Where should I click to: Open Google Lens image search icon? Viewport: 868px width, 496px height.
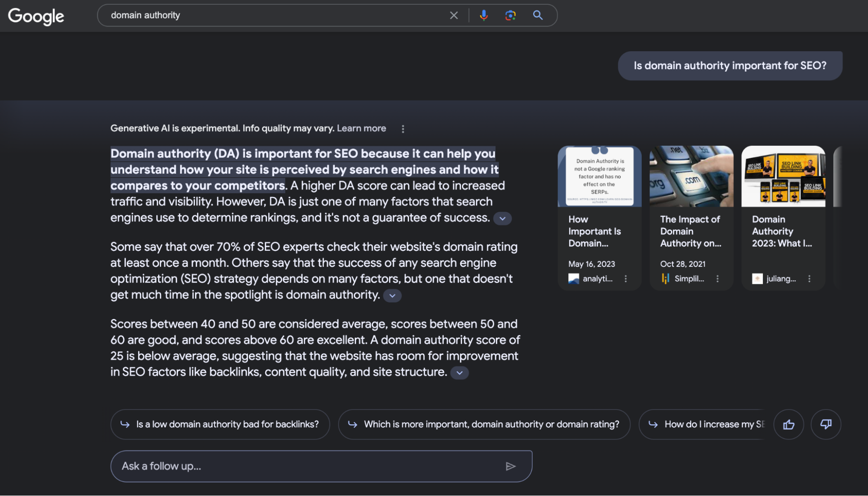511,16
